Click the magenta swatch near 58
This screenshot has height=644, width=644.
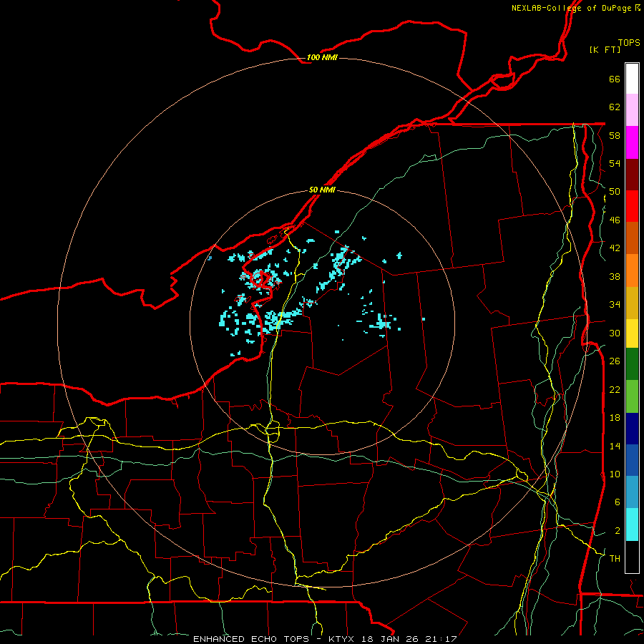coord(632,142)
